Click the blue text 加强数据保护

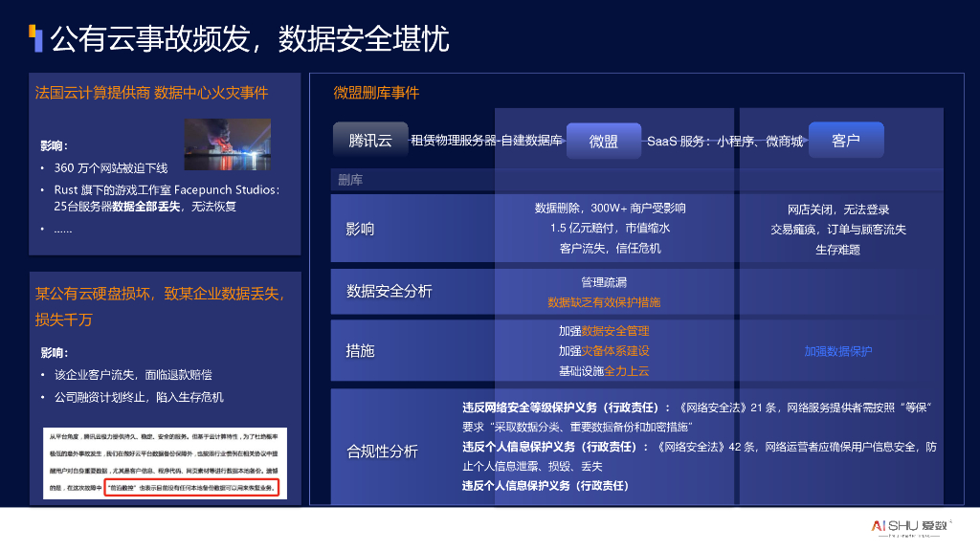[838, 352]
